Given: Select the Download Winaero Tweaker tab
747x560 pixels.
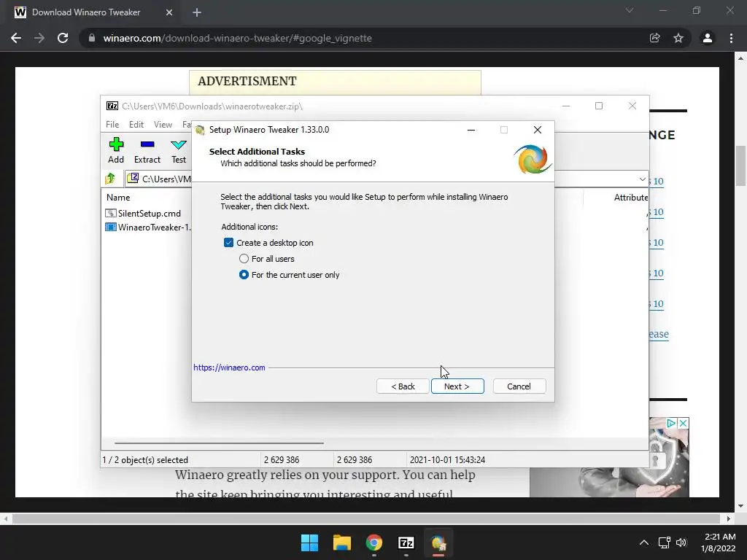Looking at the screenshot, I should [x=86, y=12].
